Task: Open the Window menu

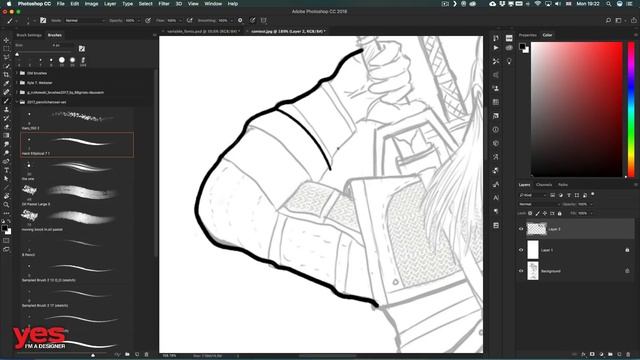Action: [x=213, y=4]
